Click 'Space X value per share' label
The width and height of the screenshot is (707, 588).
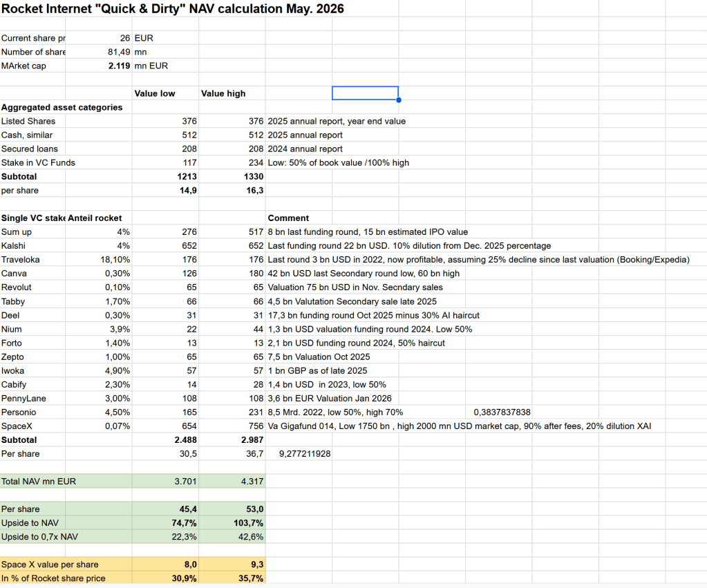pyautogui.click(x=50, y=565)
